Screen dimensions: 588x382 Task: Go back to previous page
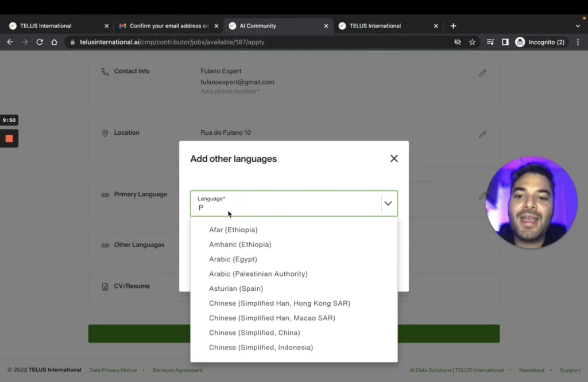pos(10,42)
